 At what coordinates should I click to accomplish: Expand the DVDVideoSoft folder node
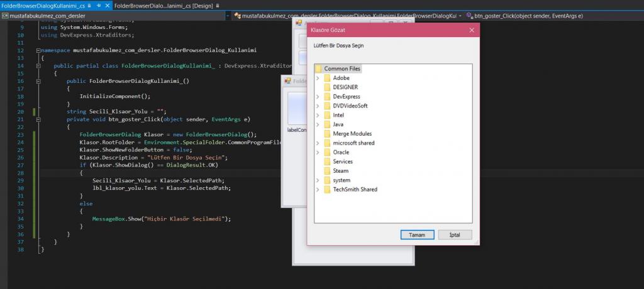click(x=318, y=106)
